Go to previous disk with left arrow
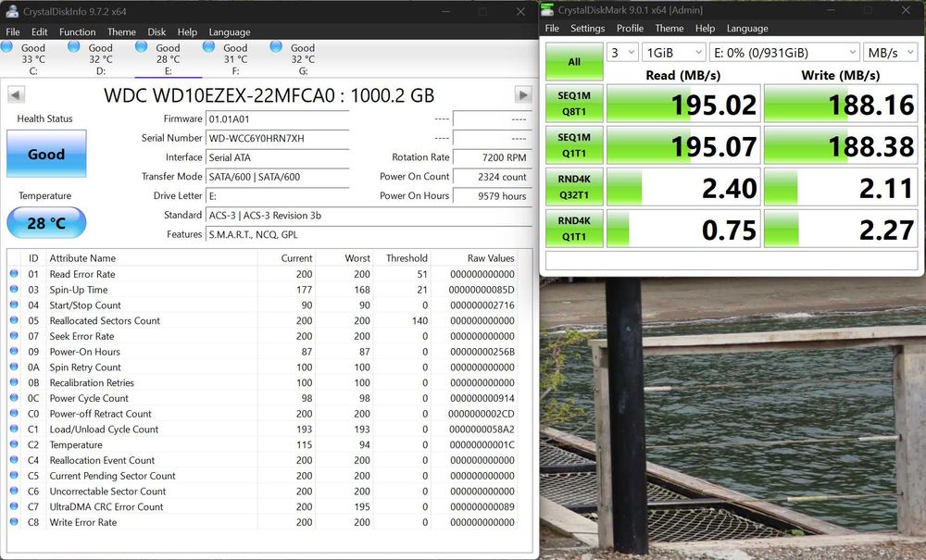Screen dimensions: 926x560 [16, 94]
